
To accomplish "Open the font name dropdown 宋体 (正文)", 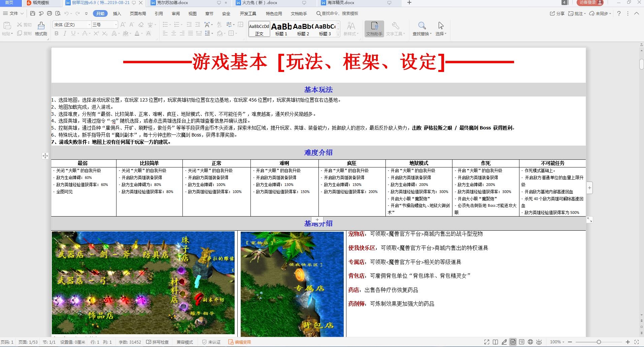I will coord(90,25).
